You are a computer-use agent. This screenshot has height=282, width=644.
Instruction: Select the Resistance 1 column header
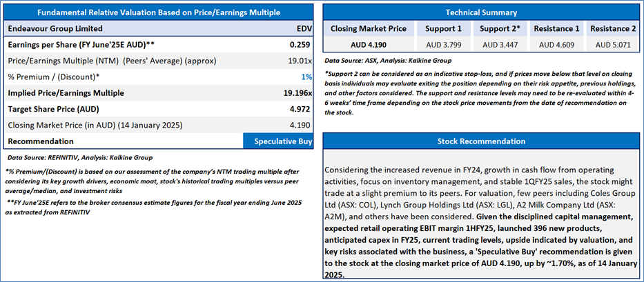click(556, 29)
